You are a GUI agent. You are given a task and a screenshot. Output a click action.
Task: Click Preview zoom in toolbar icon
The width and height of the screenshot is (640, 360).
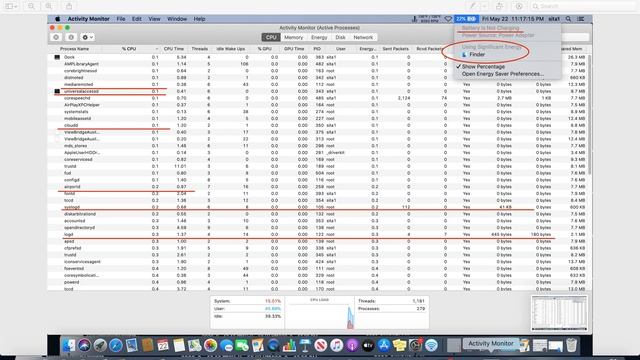coord(49,6)
